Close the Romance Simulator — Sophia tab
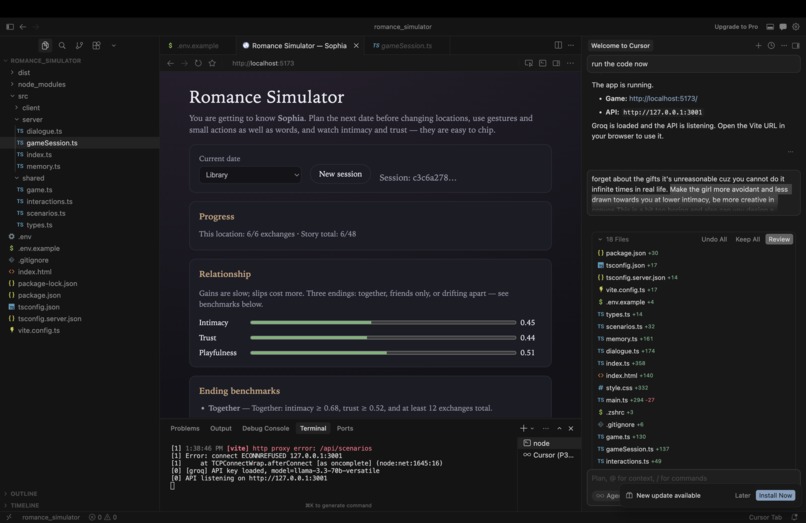Screen dimensions: 806x523 click(x=356, y=46)
